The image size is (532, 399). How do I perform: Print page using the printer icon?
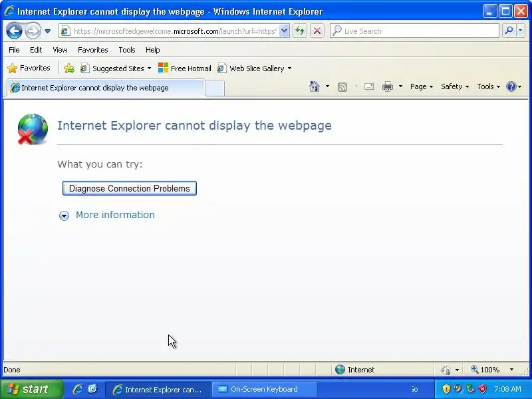click(x=388, y=87)
